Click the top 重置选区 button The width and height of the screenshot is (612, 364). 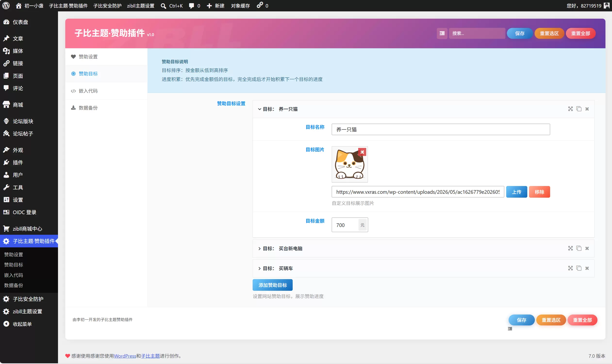[x=549, y=33]
